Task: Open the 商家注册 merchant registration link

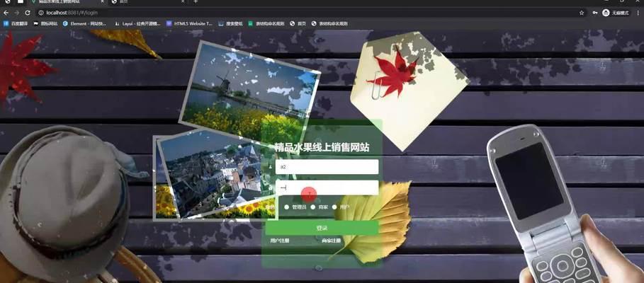Action: 331,241
